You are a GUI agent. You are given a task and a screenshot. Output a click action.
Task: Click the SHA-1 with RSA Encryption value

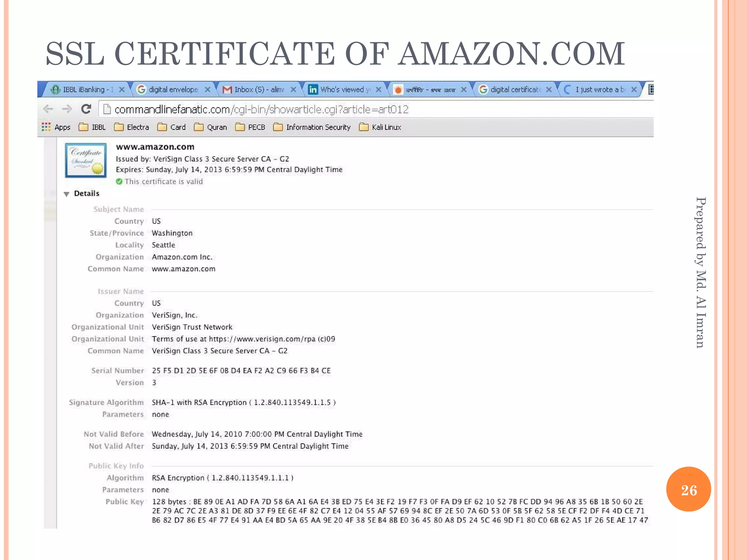244,402
